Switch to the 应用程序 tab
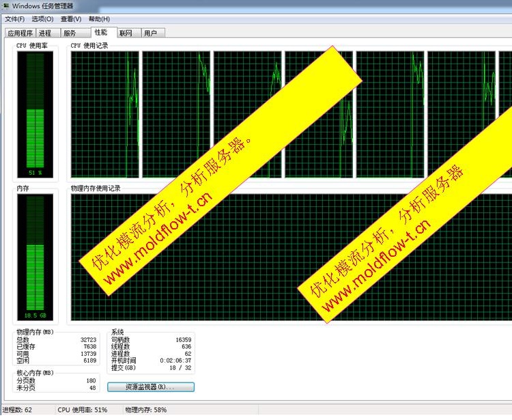The image size is (512, 420). (x=20, y=33)
